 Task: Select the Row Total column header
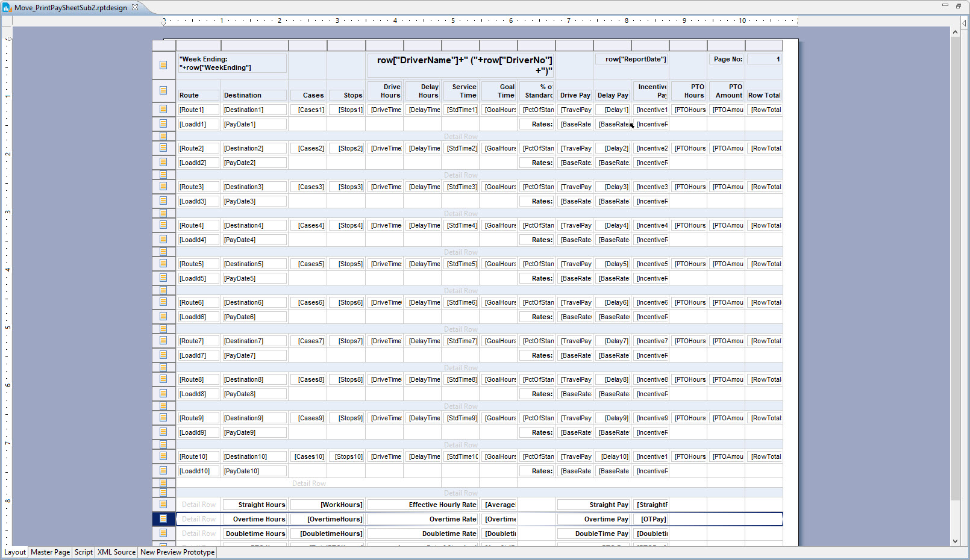coord(764,95)
